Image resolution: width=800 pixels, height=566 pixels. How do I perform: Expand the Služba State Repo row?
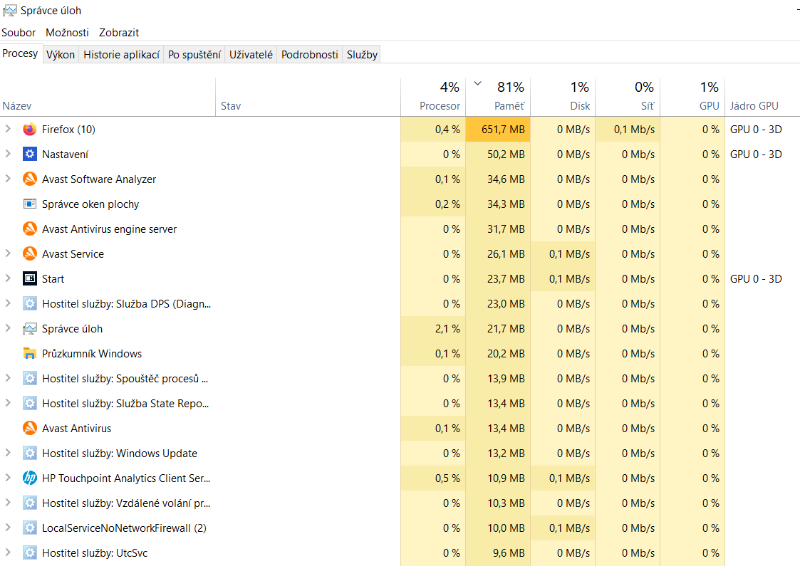pos(8,403)
